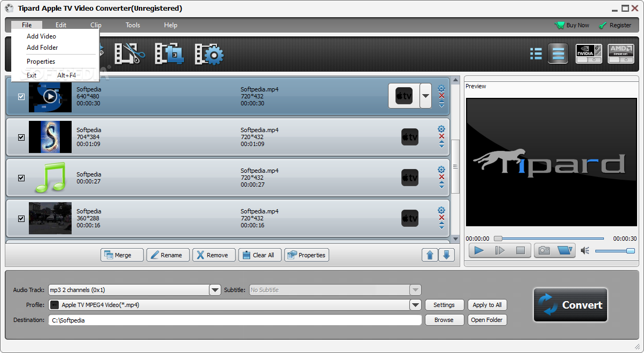Click Browse for destination folder
The image size is (644, 353).
point(444,320)
